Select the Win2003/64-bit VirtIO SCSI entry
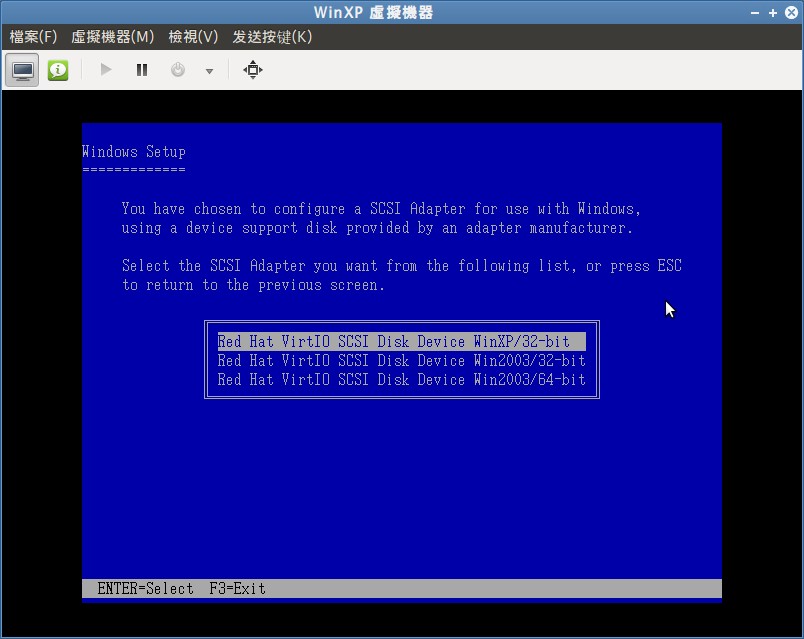 (401, 379)
